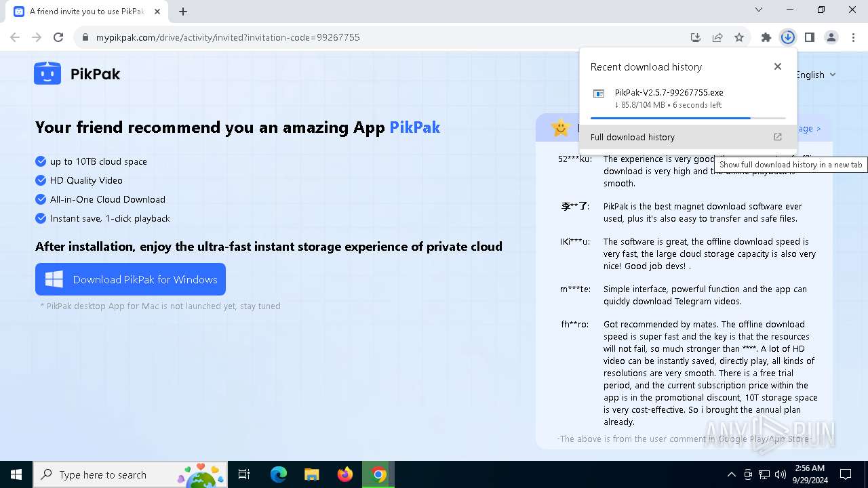The width and height of the screenshot is (868, 488).
Task: Launch Firefox from the taskbar
Action: click(x=345, y=474)
